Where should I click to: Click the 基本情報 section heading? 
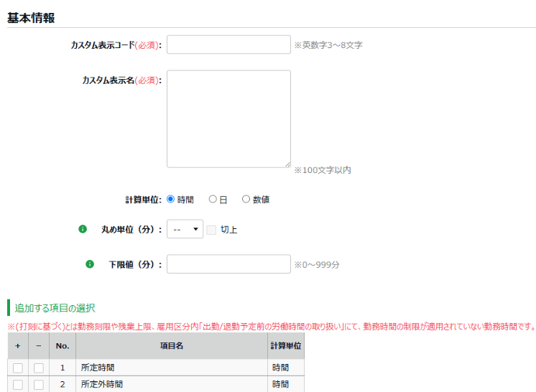(x=31, y=18)
